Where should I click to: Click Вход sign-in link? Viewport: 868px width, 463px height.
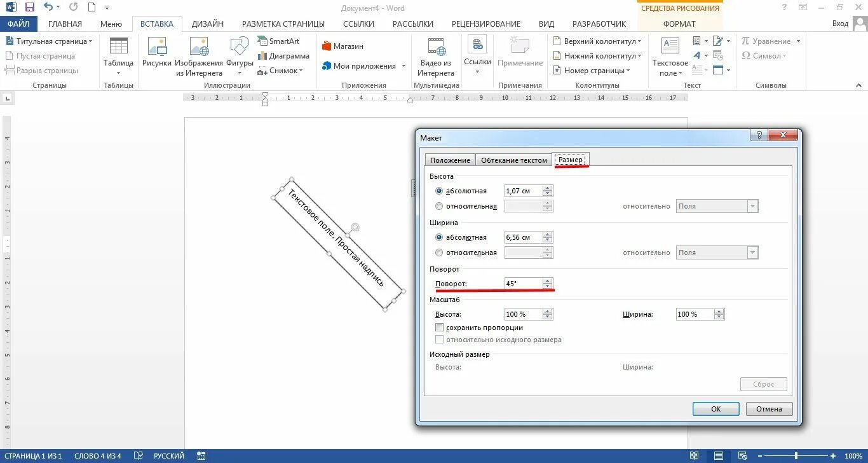pyautogui.click(x=841, y=24)
